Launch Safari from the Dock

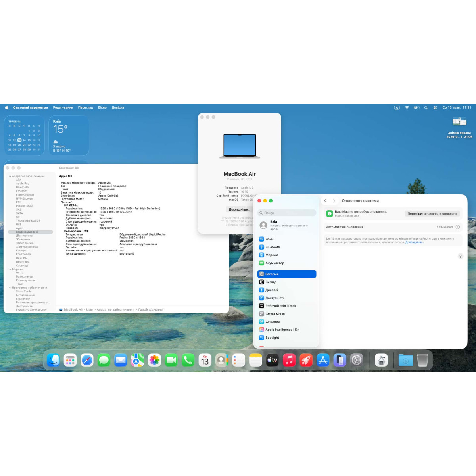tap(87, 360)
